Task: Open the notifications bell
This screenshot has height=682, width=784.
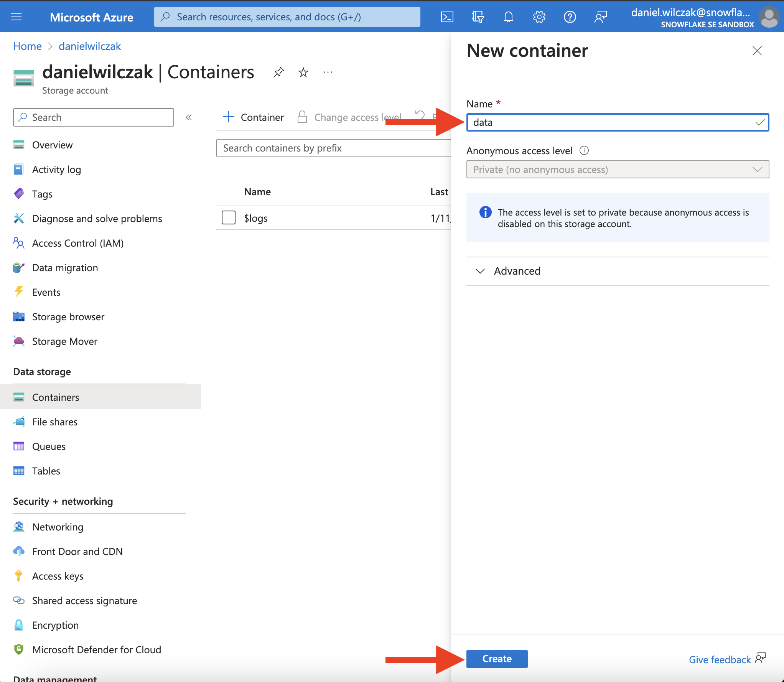Action: point(508,17)
